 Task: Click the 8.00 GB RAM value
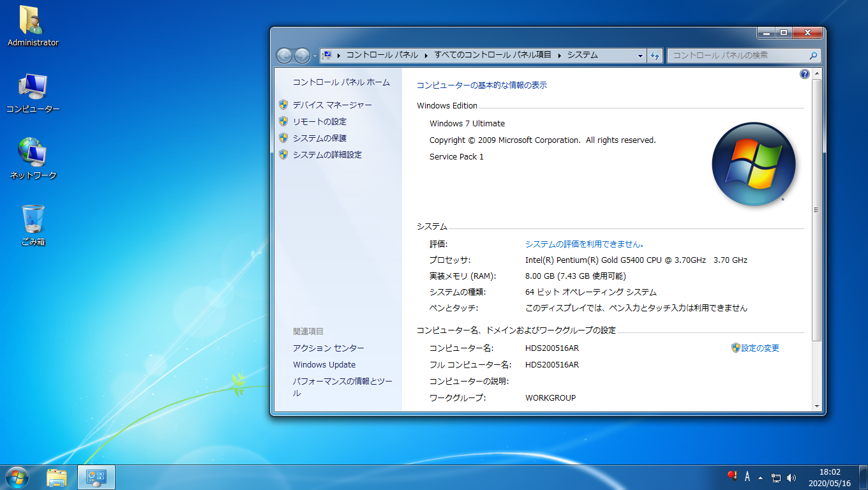point(576,276)
